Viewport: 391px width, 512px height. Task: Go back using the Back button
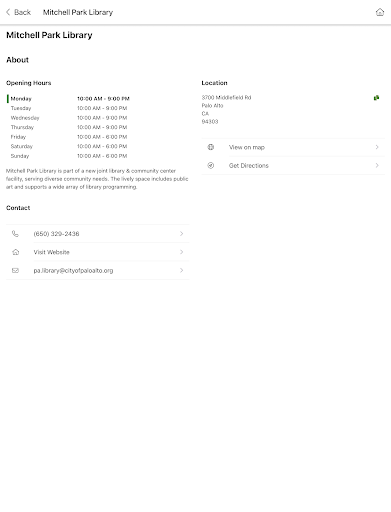[18, 12]
